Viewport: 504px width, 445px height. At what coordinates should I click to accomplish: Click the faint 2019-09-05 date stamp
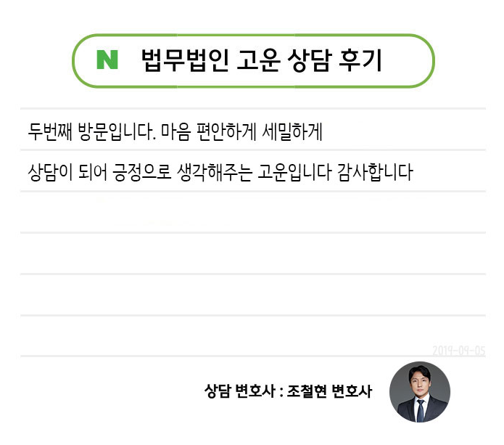pyautogui.click(x=458, y=351)
